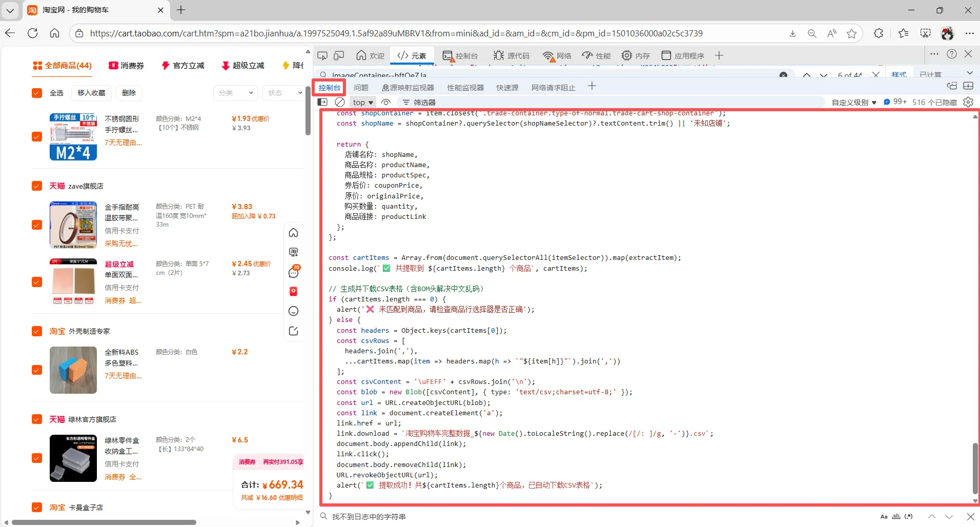Toggle device emulation icon
This screenshot has height=527, width=980.
[339, 55]
